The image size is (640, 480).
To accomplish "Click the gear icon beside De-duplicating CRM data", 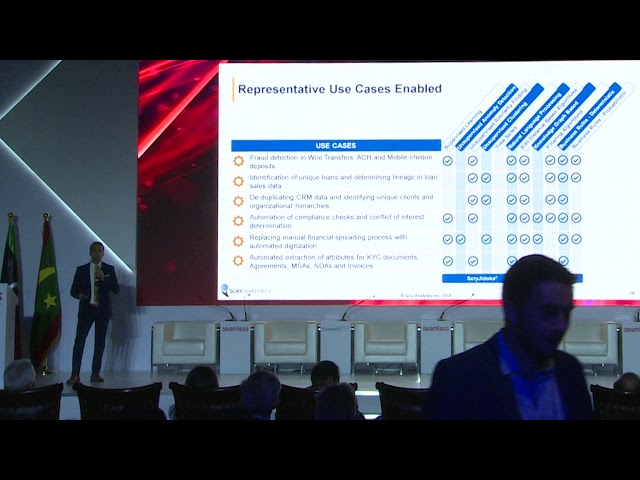I will click(x=238, y=201).
